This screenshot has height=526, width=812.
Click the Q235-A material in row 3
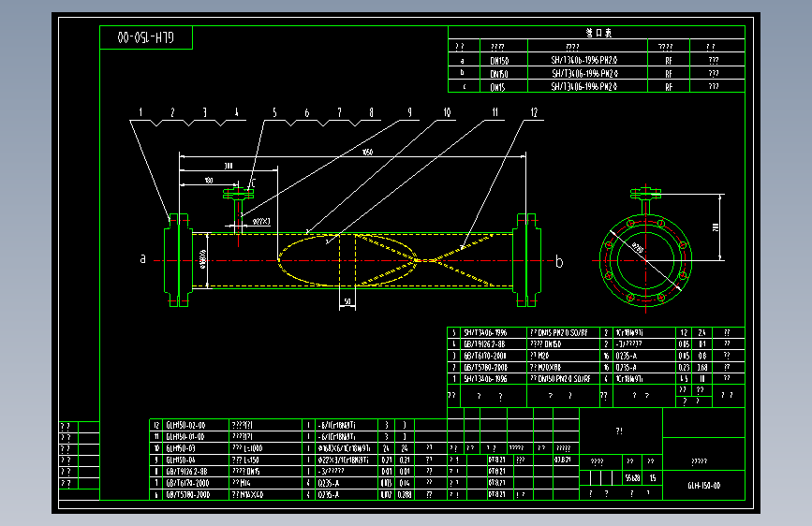[x=626, y=356]
